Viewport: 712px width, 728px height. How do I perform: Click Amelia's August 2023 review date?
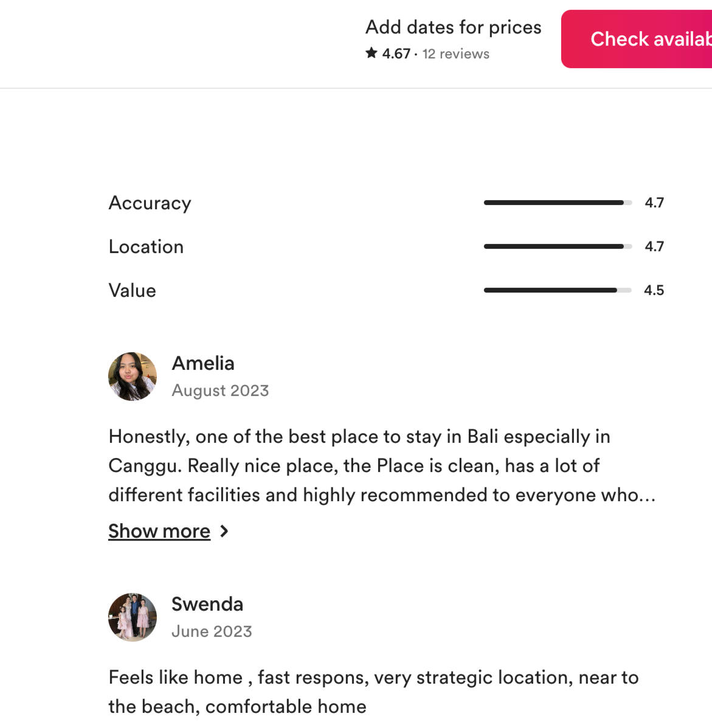(x=220, y=390)
